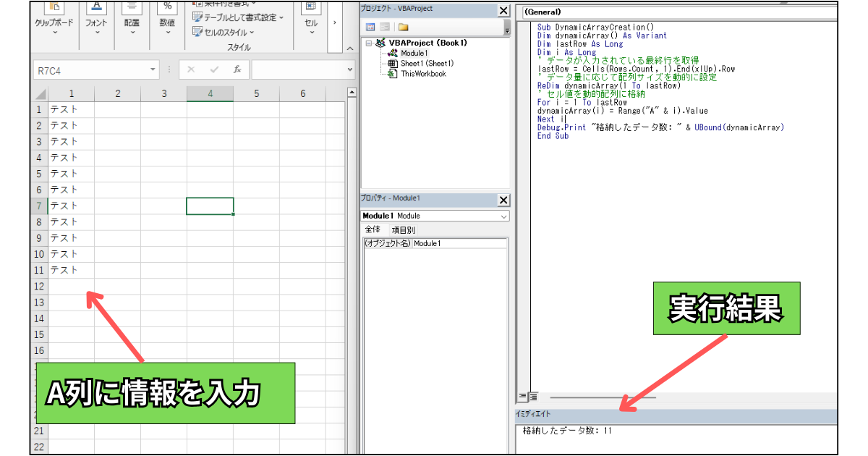
Task: Select row header 1
Action: 40,110
